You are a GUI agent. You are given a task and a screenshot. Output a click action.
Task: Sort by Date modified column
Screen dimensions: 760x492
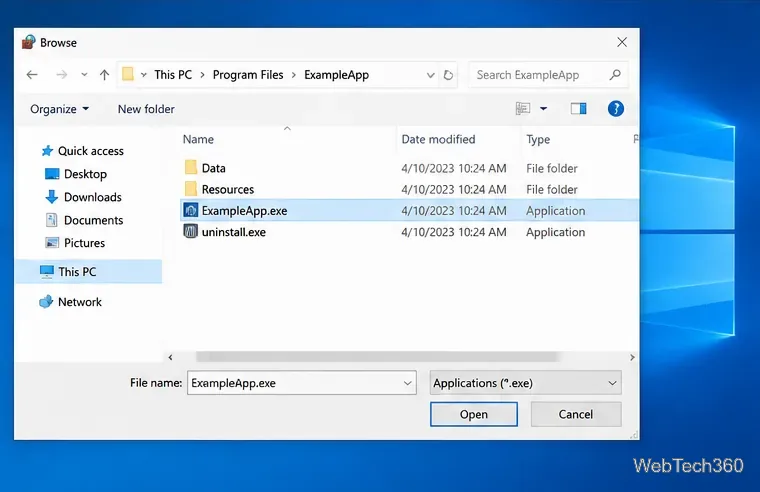[438, 140]
